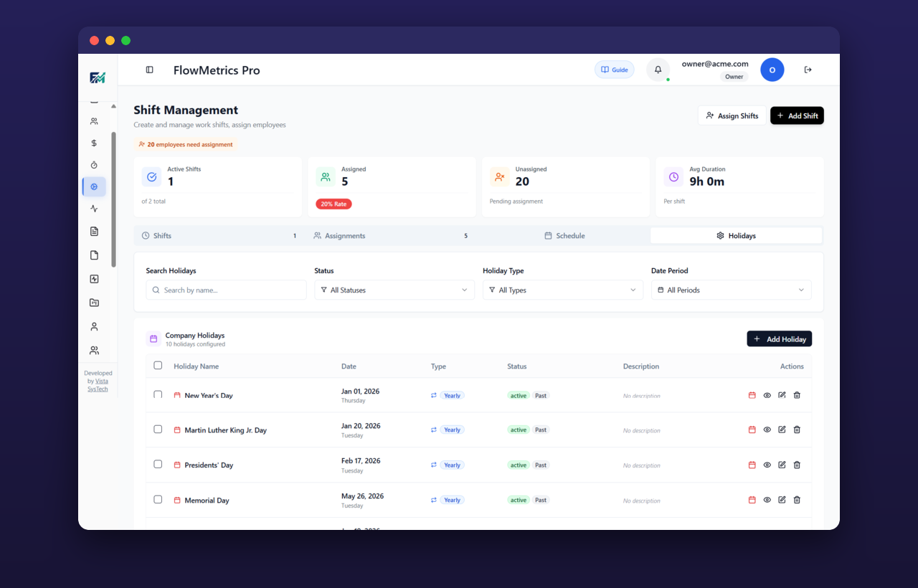Focus the Search Holidays input field
918x588 pixels.
pos(226,290)
